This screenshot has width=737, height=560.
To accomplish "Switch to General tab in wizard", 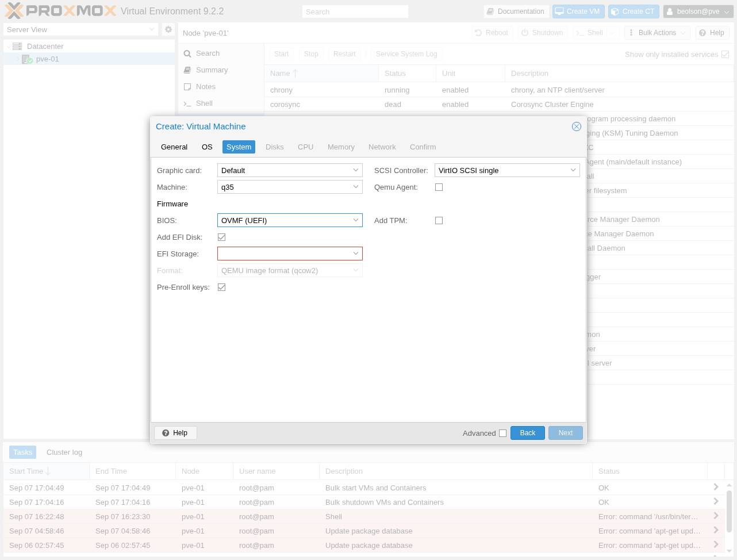I will [174, 147].
